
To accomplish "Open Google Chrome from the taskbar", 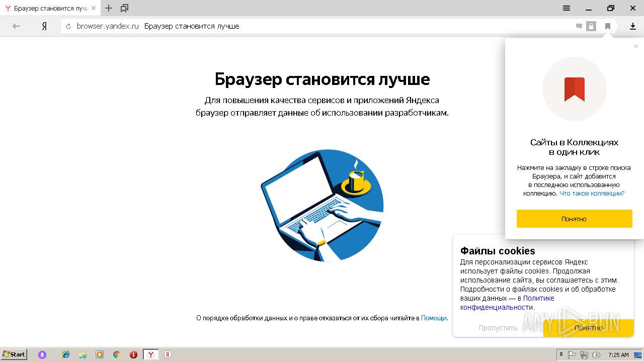I will tap(116, 354).
